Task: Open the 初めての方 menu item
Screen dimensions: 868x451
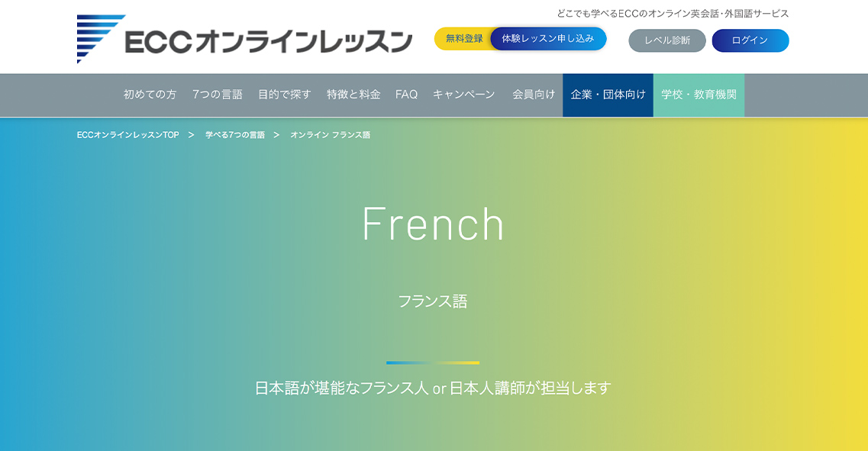Action: click(150, 95)
